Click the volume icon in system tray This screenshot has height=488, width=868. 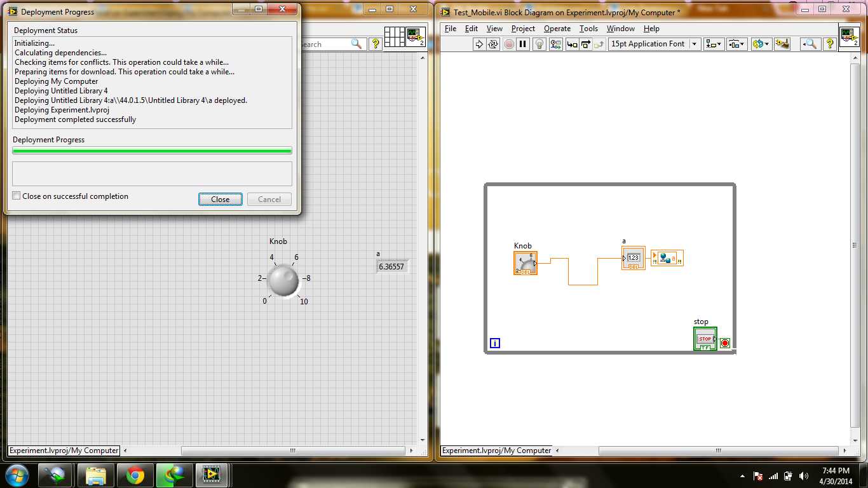coord(804,476)
